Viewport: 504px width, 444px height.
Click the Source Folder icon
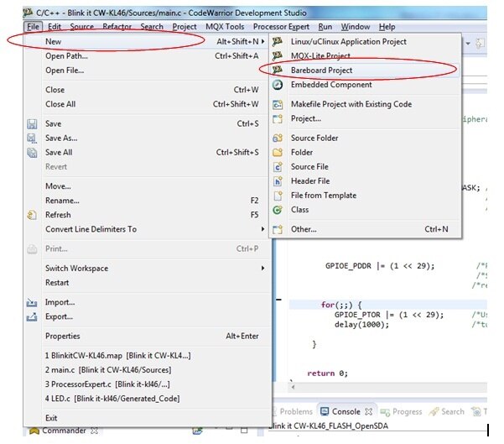[x=277, y=138]
